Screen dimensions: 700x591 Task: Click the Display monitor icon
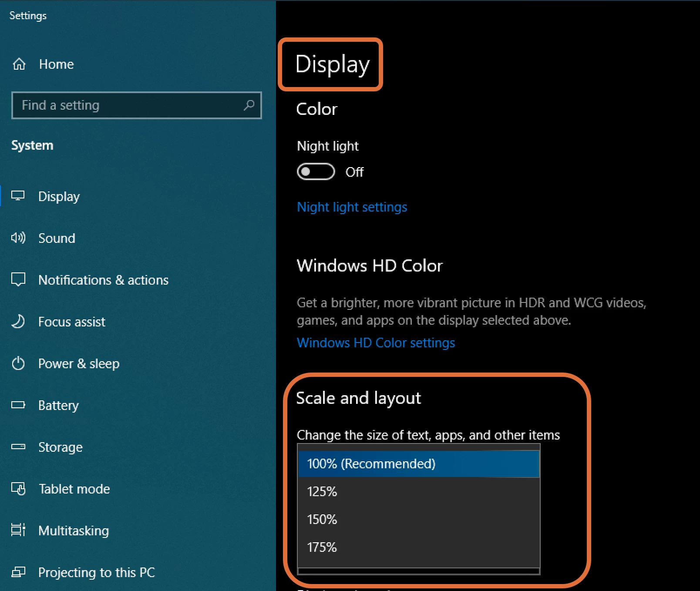click(x=18, y=196)
